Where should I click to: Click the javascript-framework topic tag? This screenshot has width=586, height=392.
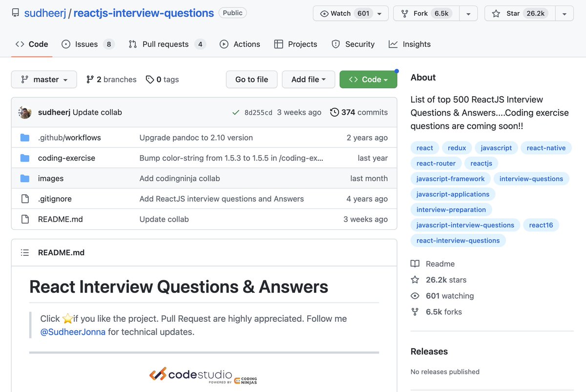451,179
